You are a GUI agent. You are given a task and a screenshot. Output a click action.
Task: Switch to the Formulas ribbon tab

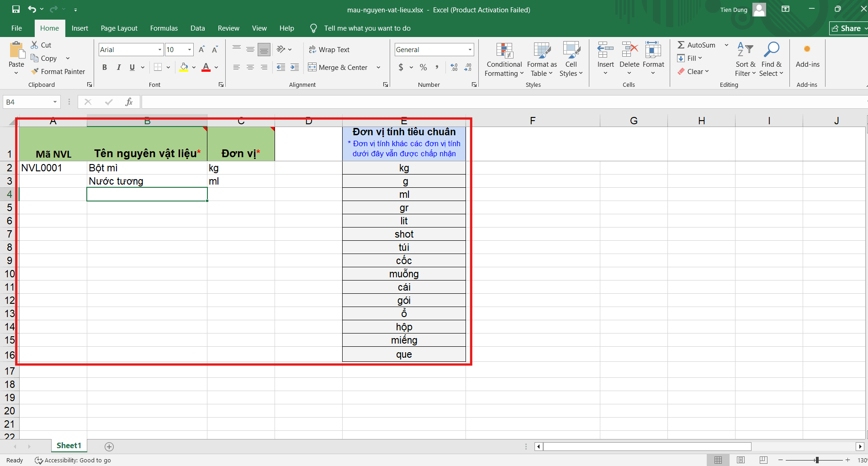164,28
